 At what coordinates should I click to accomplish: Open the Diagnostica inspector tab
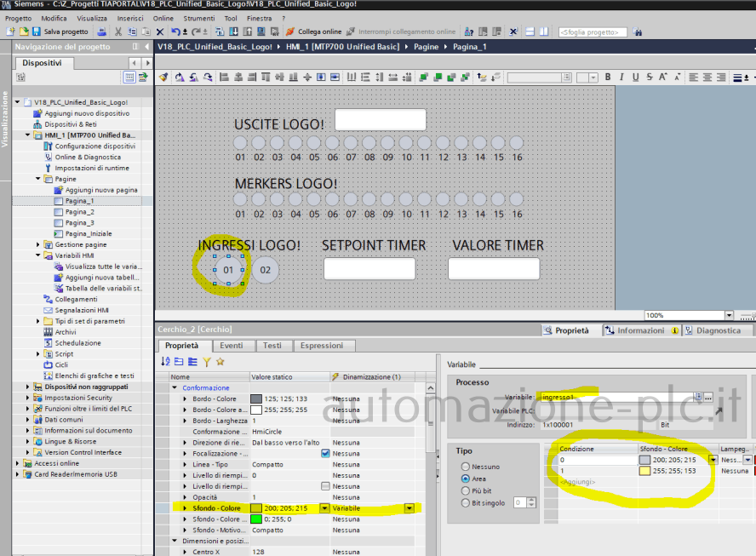coord(718,331)
